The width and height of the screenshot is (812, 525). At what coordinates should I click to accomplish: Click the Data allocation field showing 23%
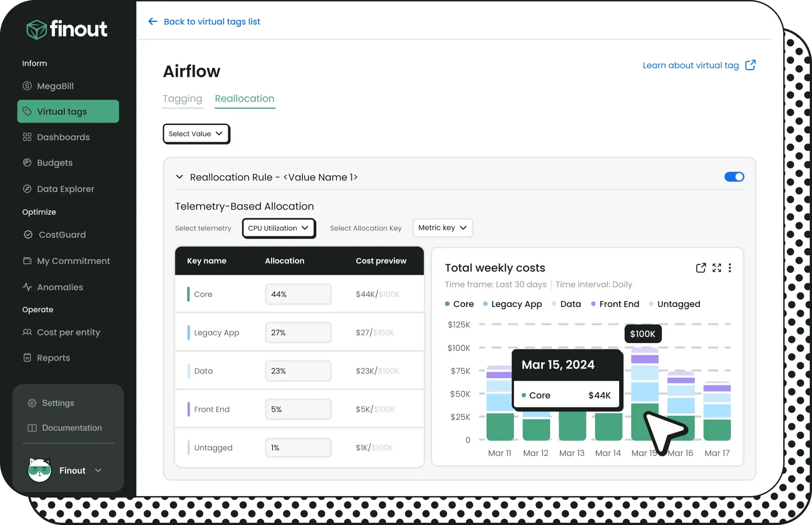[x=298, y=371]
